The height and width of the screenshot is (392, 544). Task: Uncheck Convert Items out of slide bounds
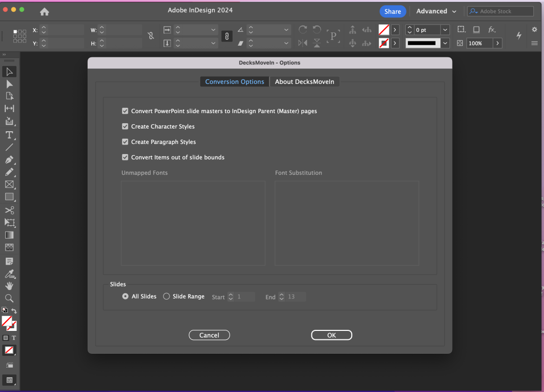point(125,157)
